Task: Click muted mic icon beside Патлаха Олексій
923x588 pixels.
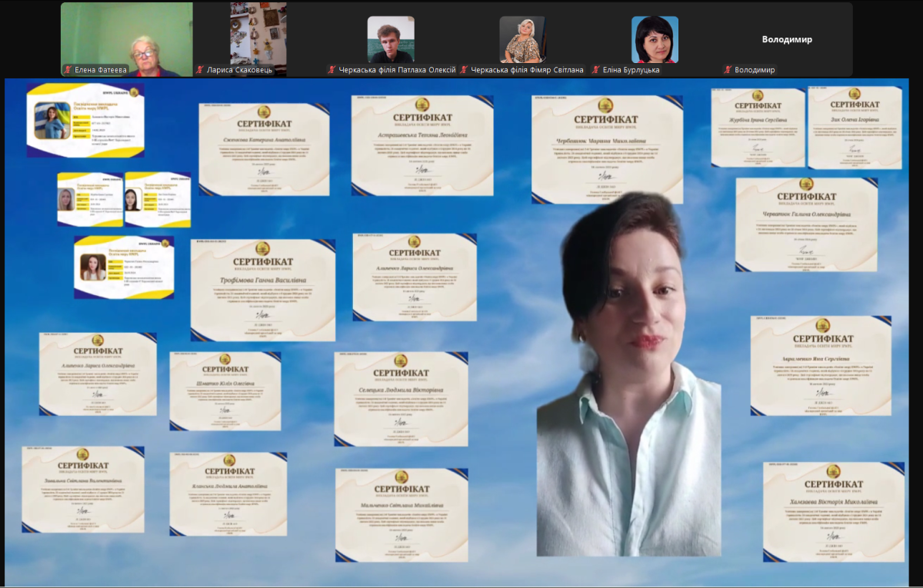Action: [x=332, y=70]
